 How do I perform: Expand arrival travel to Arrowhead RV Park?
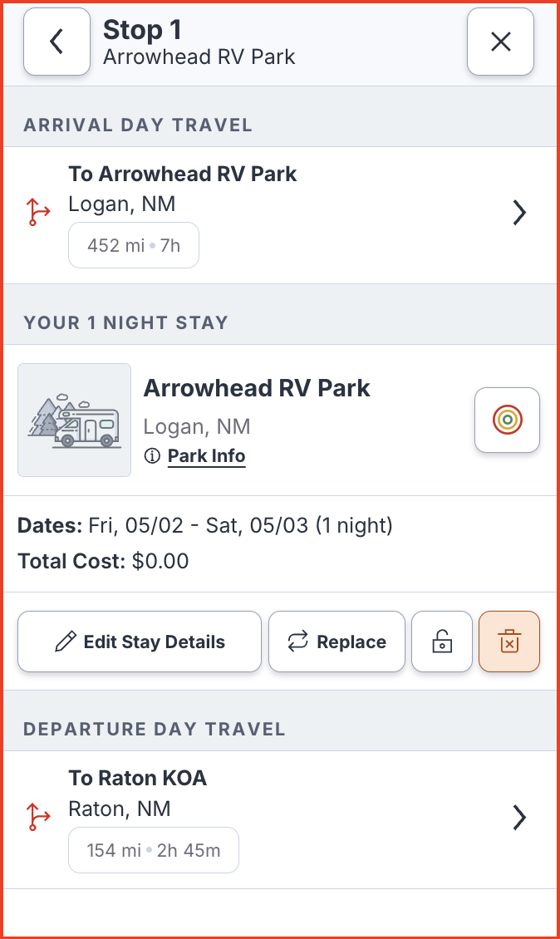[519, 214]
